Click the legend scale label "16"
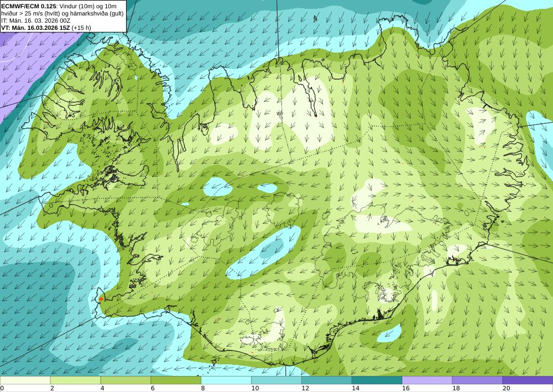The height and width of the screenshot is (392, 553). point(405,389)
